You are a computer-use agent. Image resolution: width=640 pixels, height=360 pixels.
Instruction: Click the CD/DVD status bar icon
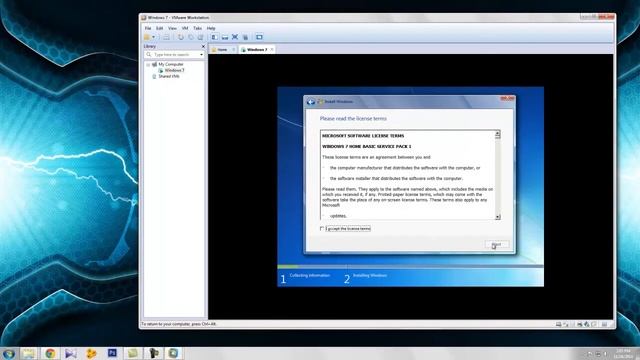[x=566, y=324]
